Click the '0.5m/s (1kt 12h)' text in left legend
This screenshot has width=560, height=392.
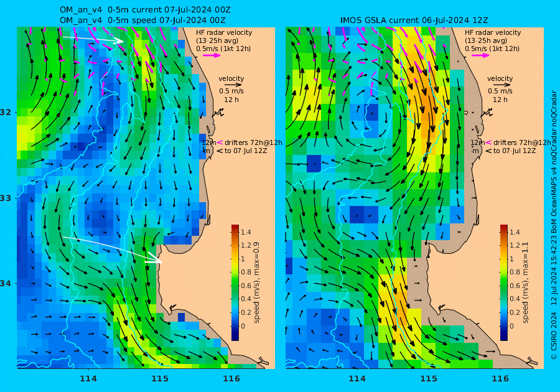223,49
